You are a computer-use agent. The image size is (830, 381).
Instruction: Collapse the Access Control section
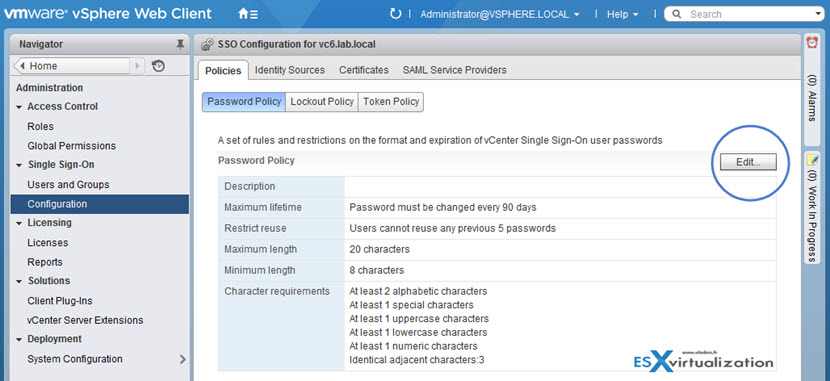(19, 107)
